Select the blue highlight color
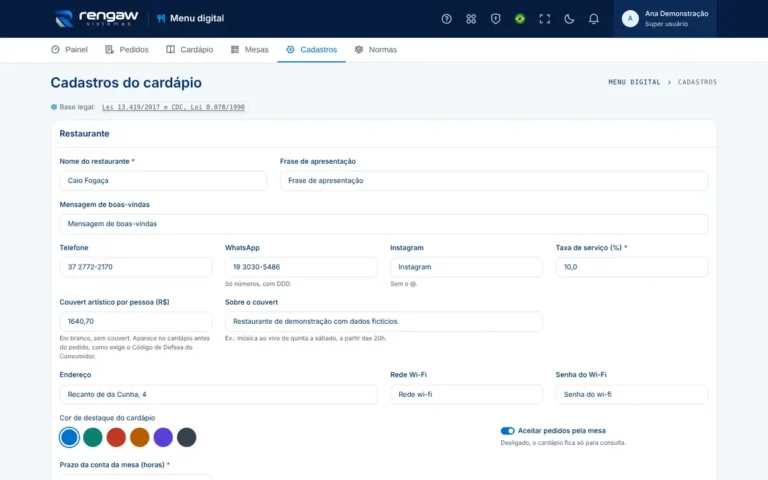The width and height of the screenshot is (768, 480). [x=69, y=437]
